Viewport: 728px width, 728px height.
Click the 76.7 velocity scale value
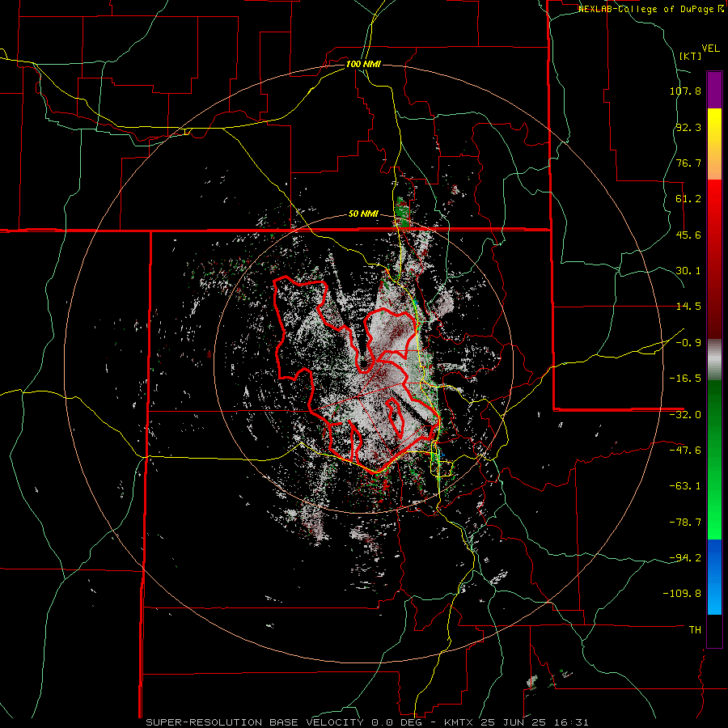(688, 163)
